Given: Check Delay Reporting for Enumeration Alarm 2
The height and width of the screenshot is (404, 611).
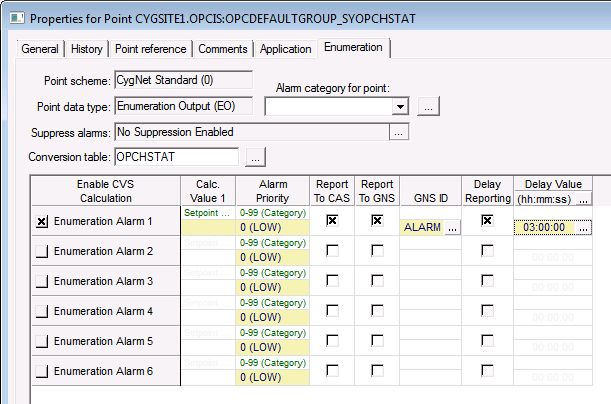Looking at the screenshot, I should coord(487,251).
